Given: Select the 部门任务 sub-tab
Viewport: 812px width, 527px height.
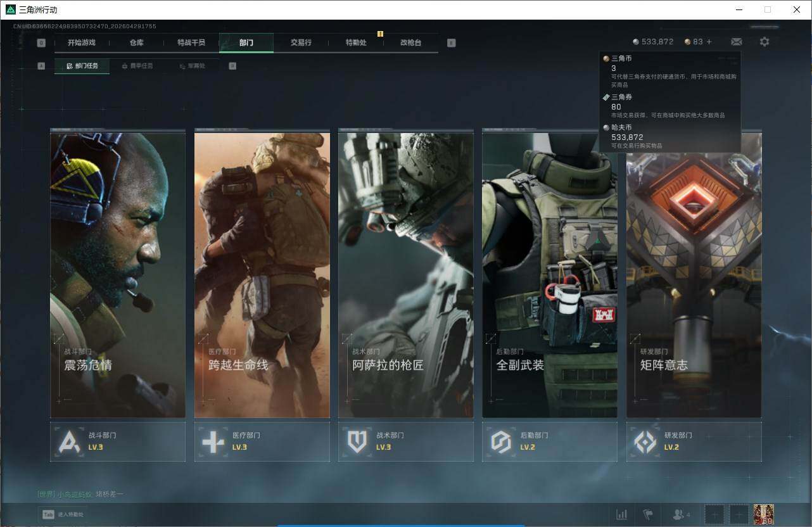Looking at the screenshot, I should [x=82, y=66].
